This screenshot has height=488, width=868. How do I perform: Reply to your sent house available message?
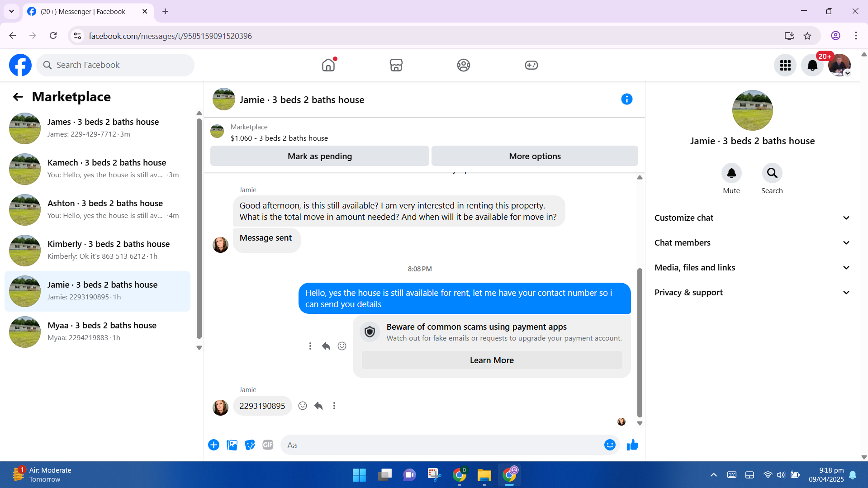pyautogui.click(x=326, y=346)
